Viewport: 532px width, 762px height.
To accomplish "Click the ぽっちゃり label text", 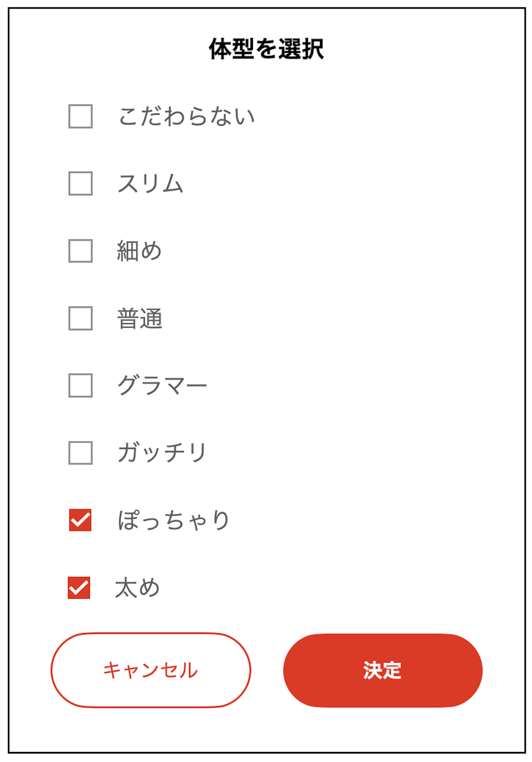I will (x=174, y=520).
